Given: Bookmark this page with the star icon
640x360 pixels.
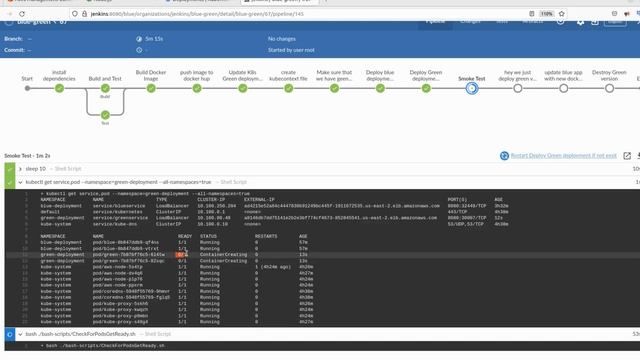Looking at the screenshot, I should tap(562, 14).
